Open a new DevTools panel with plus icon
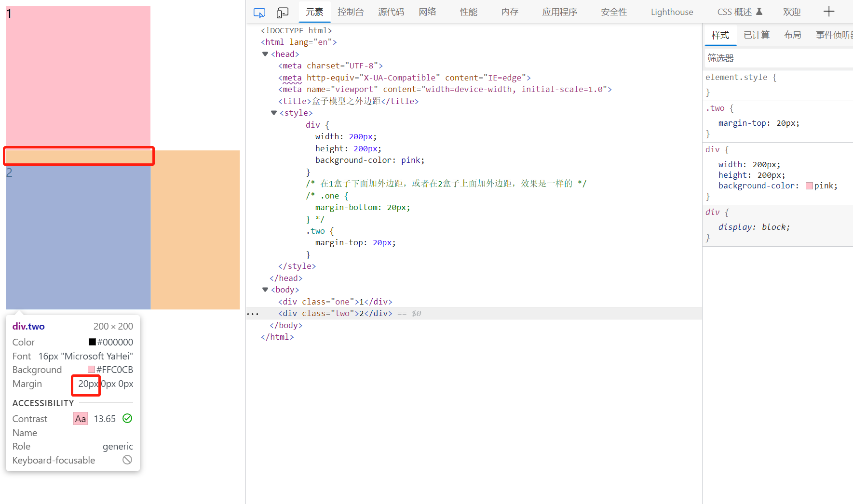 (828, 11)
